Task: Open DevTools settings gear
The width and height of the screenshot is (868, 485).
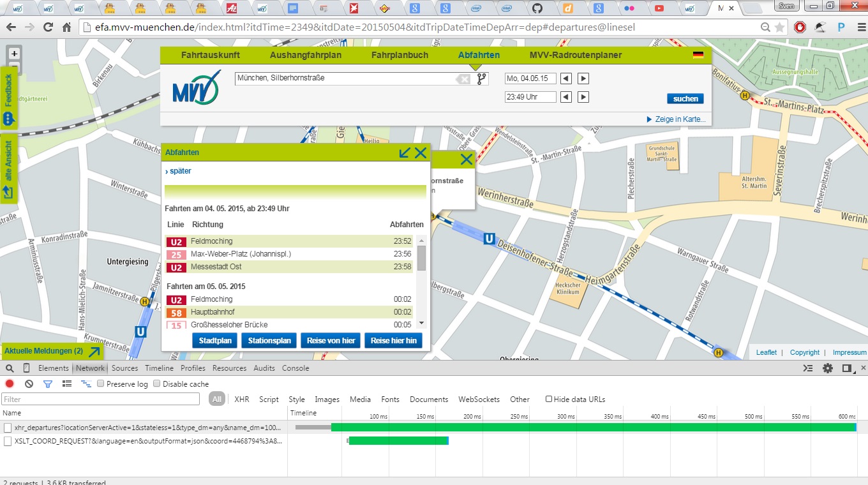Action: click(x=828, y=368)
